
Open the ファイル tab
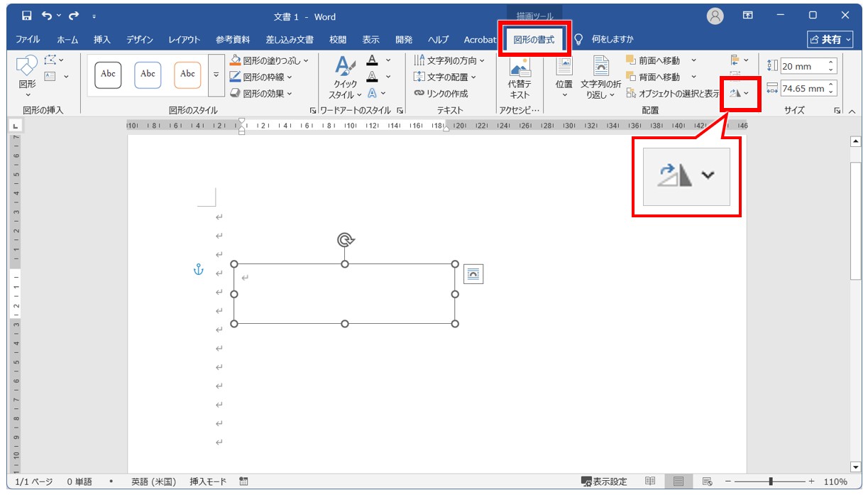tap(28, 40)
